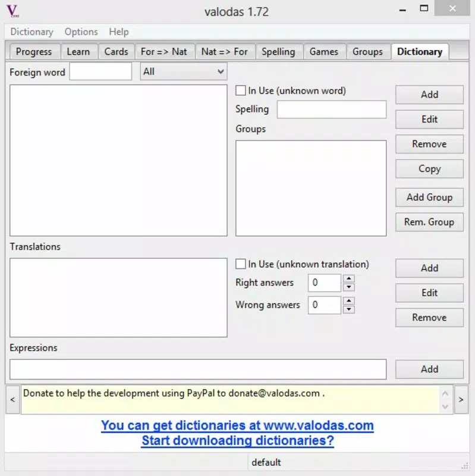Open the Dictionary menu
The width and height of the screenshot is (475, 476).
tap(32, 32)
